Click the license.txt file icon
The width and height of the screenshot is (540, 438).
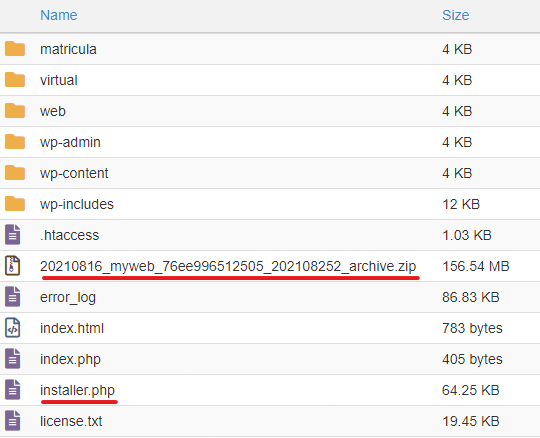pyautogui.click(x=12, y=420)
